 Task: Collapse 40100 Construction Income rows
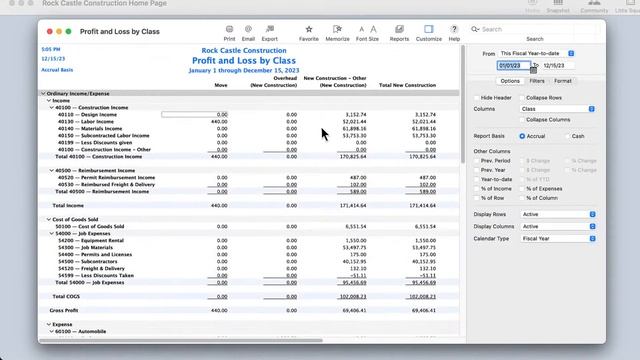coord(52,108)
